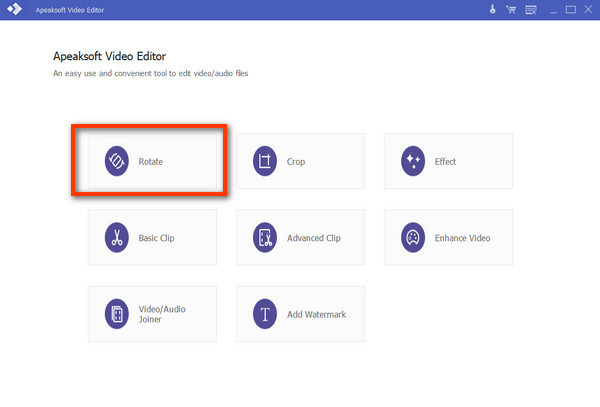Click the Crop circular icon
This screenshot has height=407, width=600.
265,161
